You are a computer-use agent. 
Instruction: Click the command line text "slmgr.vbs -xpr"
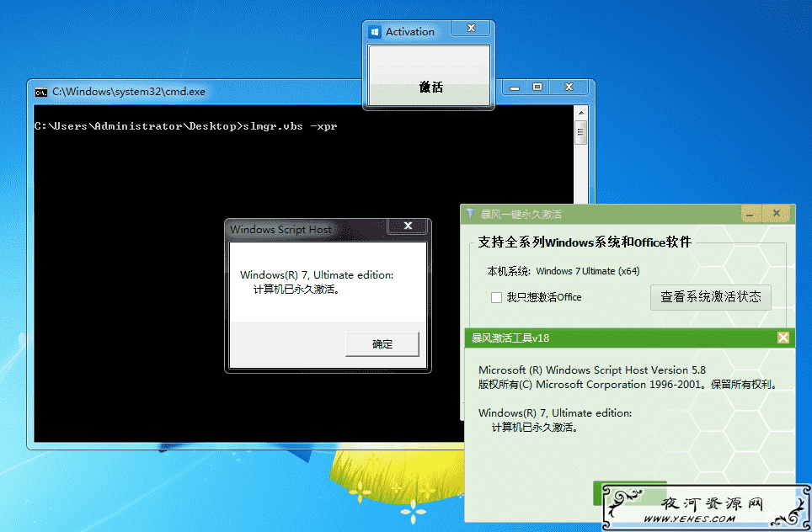(x=290, y=126)
